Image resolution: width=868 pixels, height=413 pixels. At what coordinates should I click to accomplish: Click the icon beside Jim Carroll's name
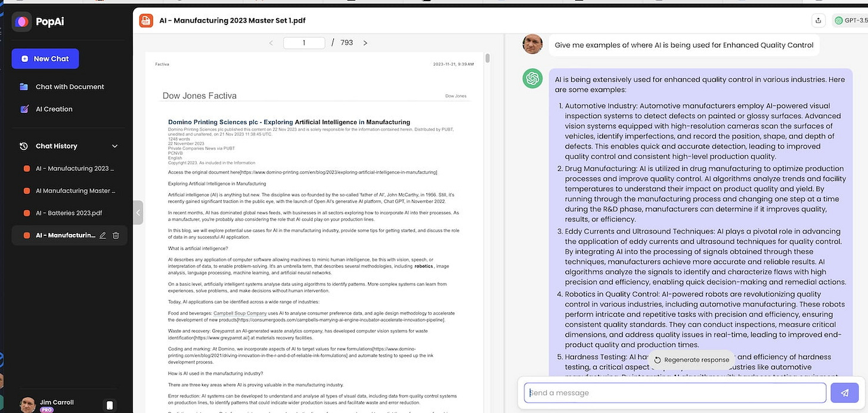tap(110, 405)
